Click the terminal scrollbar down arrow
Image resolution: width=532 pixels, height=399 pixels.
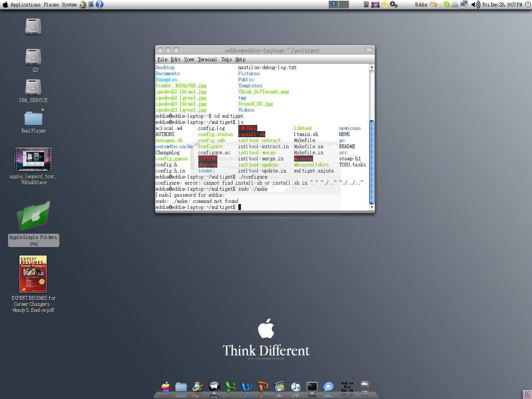(x=372, y=207)
